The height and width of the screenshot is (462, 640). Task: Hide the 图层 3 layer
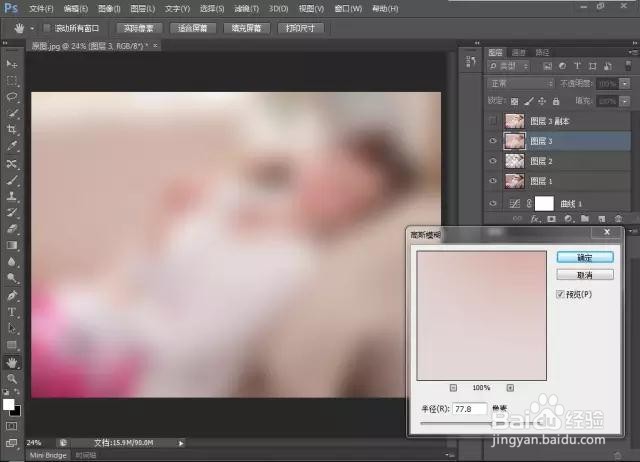tap(493, 141)
